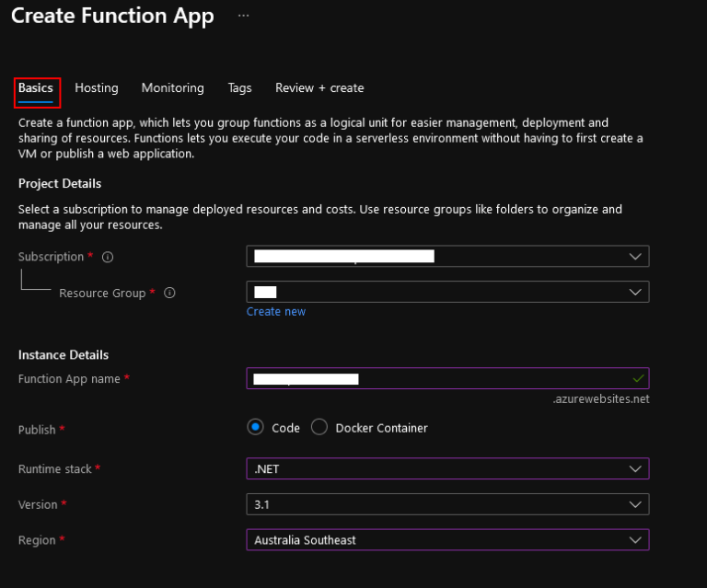Viewport: 707px width, 588px height.
Task: Open the Review + create tab
Action: tap(319, 87)
